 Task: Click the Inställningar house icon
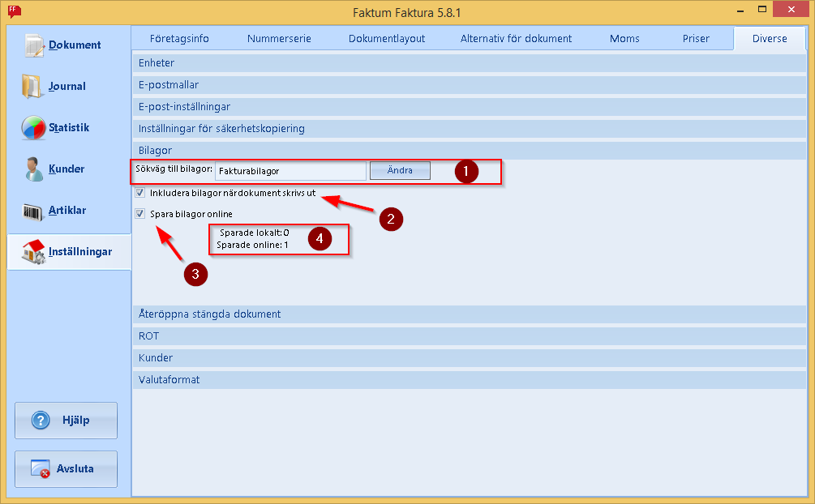[x=33, y=252]
